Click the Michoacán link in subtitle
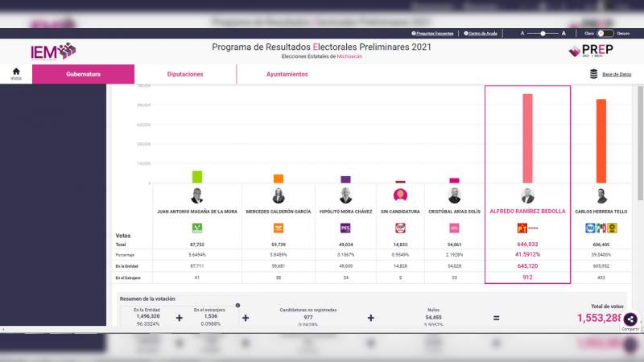Image resolution: width=644 pixels, height=362 pixels. coord(349,56)
